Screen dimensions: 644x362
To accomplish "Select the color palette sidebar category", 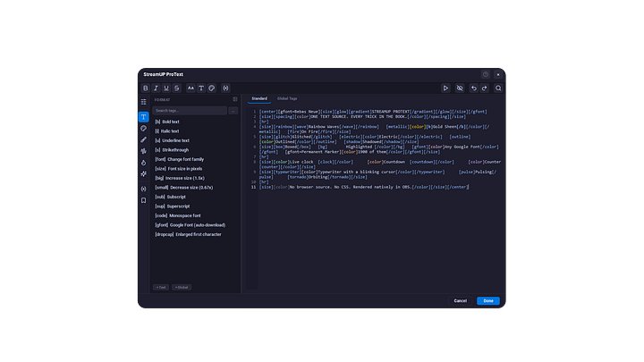I will 143,129.
